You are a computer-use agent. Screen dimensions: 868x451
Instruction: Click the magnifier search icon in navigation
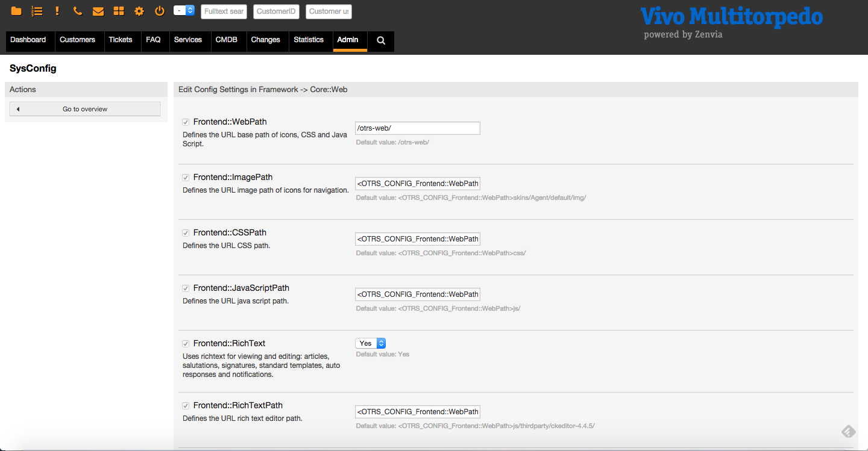pyautogui.click(x=381, y=40)
